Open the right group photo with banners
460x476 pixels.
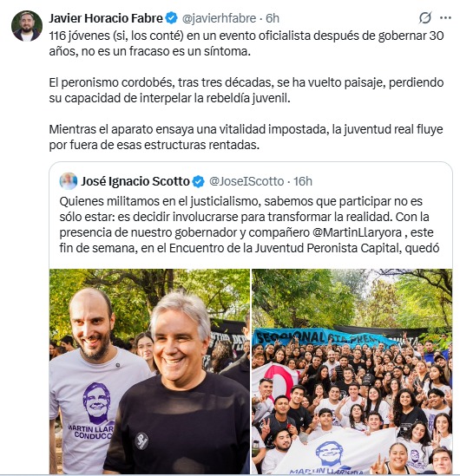[352, 371]
